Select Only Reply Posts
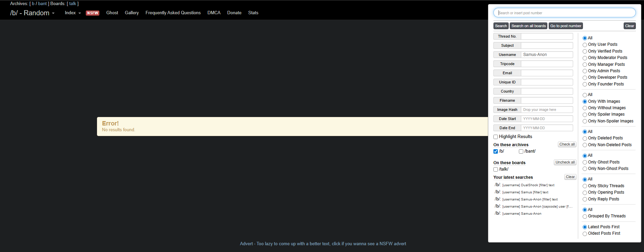The height and width of the screenshot is (252, 644). [x=585, y=199]
